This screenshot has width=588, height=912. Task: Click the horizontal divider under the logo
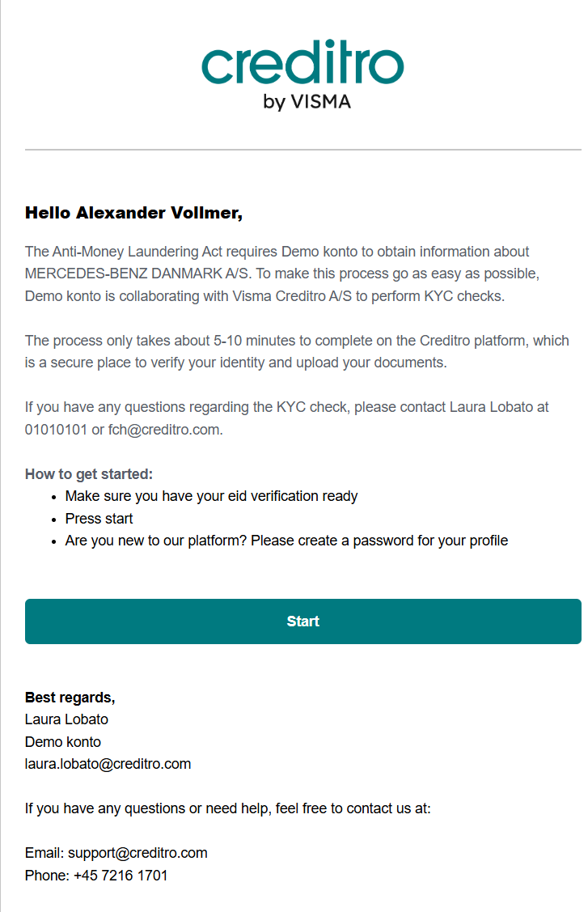point(303,150)
